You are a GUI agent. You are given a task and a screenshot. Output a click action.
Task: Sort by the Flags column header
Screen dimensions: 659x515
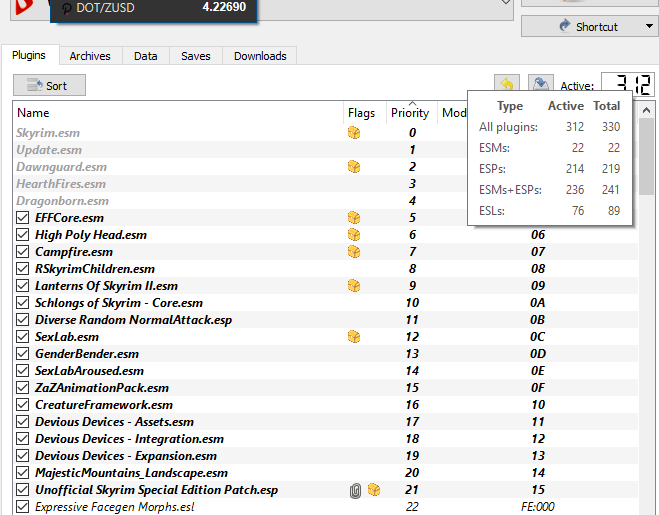pyautogui.click(x=364, y=113)
